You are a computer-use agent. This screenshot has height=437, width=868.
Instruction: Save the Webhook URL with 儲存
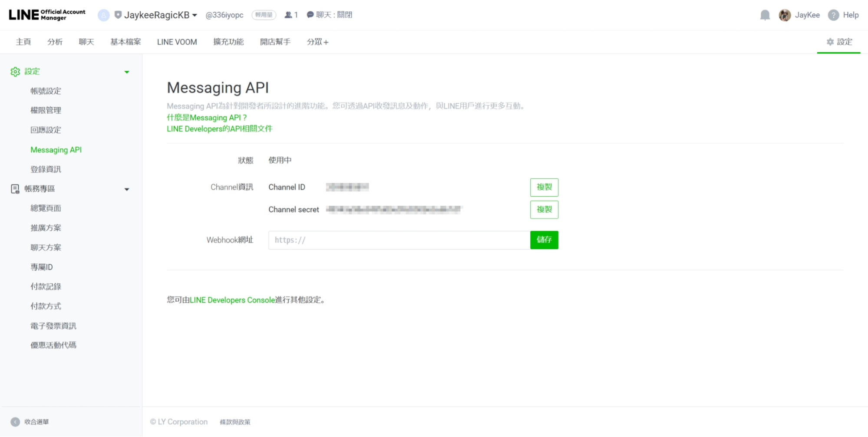click(544, 240)
